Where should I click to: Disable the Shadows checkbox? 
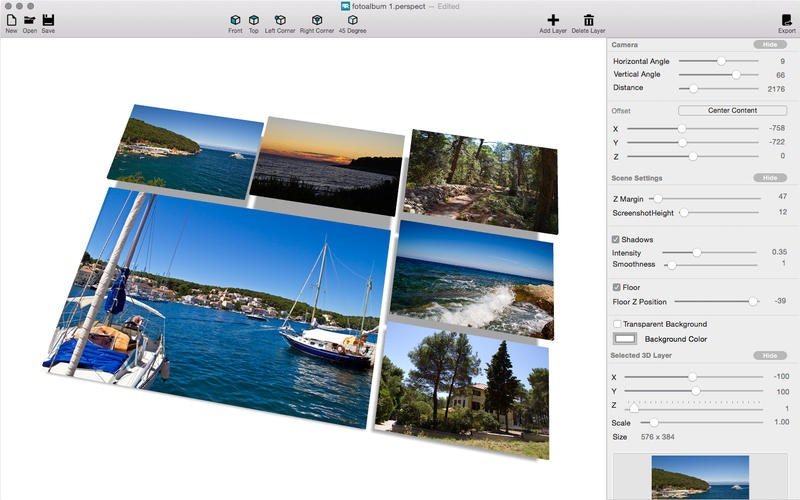pyautogui.click(x=616, y=240)
